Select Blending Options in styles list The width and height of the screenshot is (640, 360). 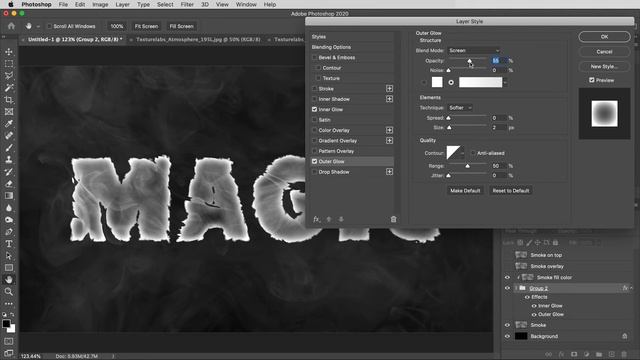[x=331, y=47]
